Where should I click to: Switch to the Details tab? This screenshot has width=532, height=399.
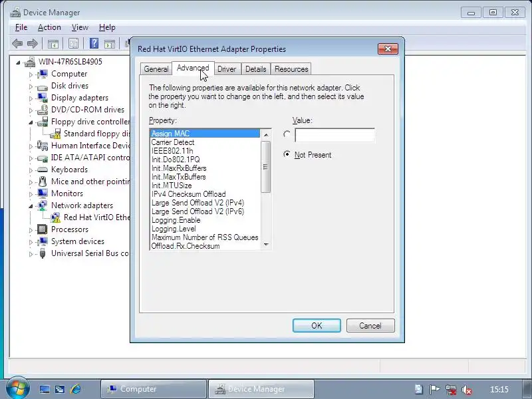point(256,69)
